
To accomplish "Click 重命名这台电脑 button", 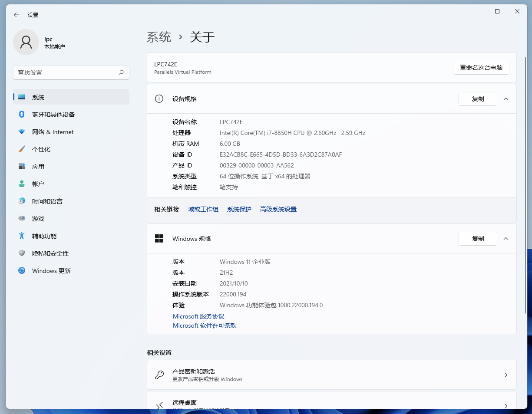I will 481,68.
